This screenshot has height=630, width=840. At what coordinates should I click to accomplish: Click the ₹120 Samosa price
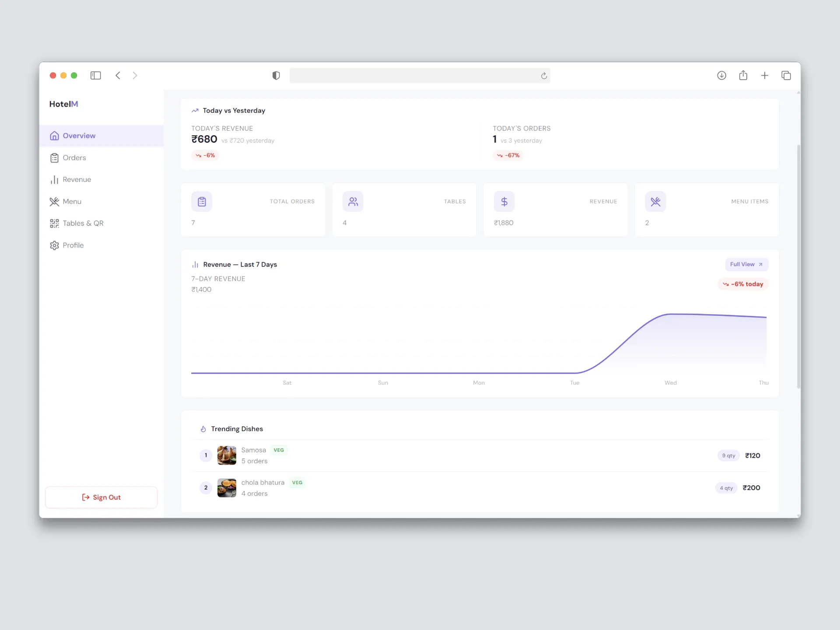click(752, 455)
